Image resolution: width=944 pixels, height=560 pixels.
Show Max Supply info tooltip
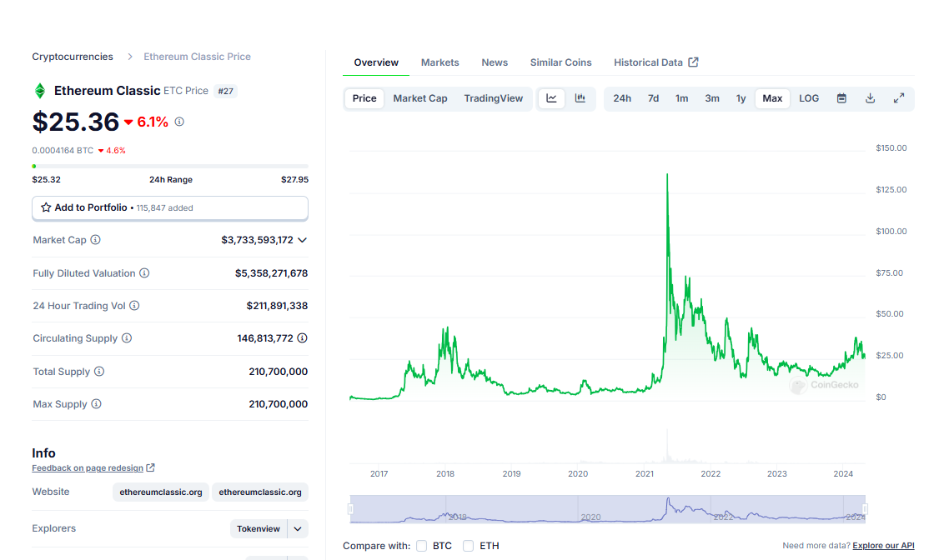point(97,404)
